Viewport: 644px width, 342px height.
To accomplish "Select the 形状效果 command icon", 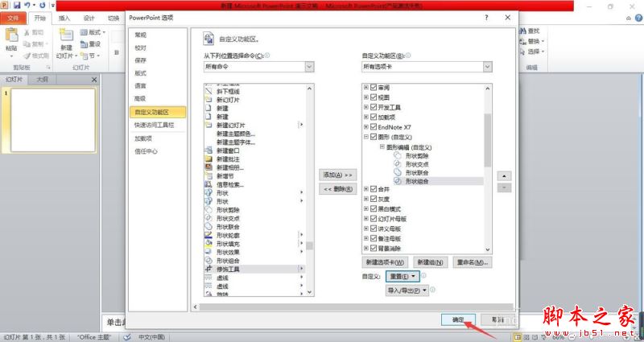I will point(208,252).
